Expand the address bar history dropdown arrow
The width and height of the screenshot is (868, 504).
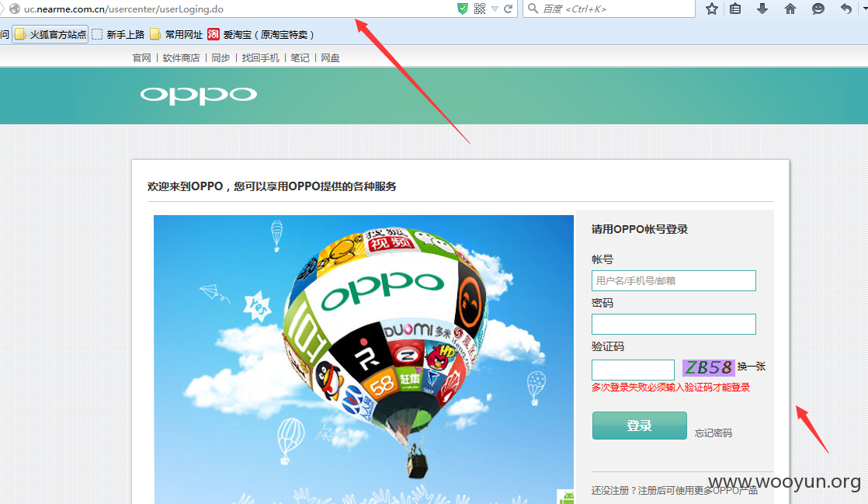pos(495,9)
